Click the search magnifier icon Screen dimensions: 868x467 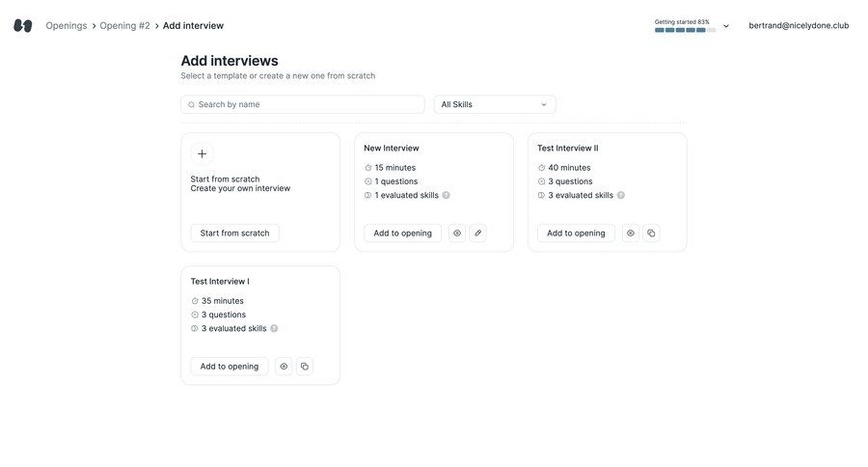pos(192,105)
